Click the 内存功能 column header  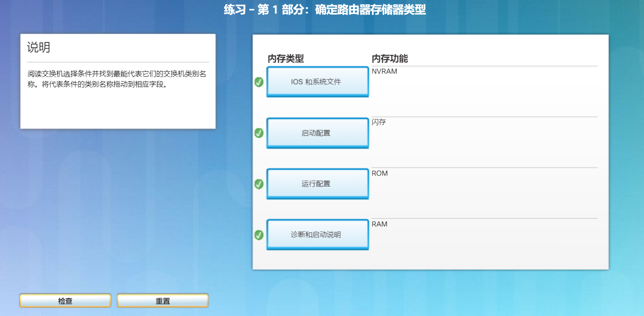(x=390, y=59)
